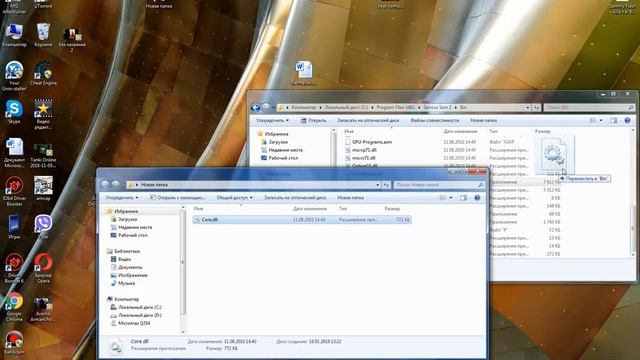Click search field in Новая папка window
Screen dimensions: 640x360
pos(439,185)
